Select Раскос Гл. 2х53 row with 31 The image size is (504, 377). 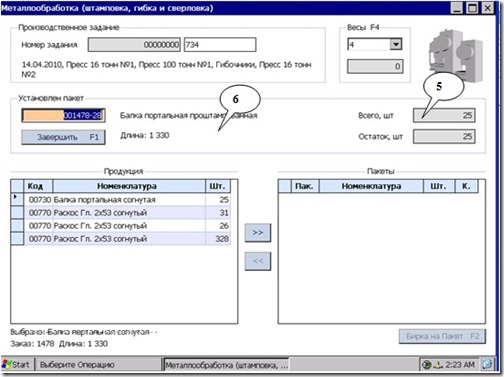(x=120, y=212)
